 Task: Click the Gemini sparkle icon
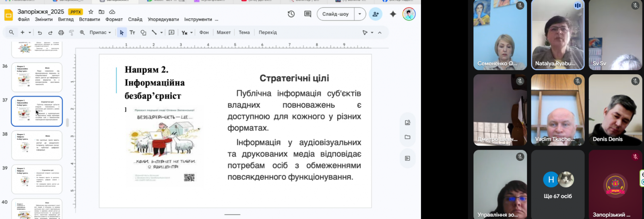[393, 14]
